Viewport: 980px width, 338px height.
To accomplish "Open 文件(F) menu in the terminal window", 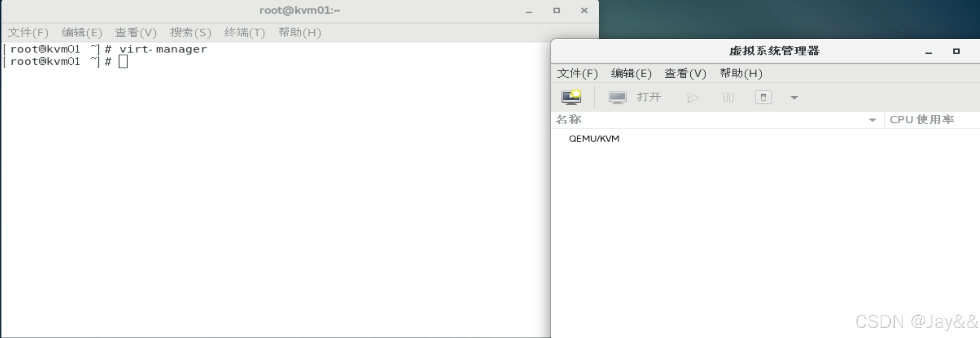I will pos(28,33).
